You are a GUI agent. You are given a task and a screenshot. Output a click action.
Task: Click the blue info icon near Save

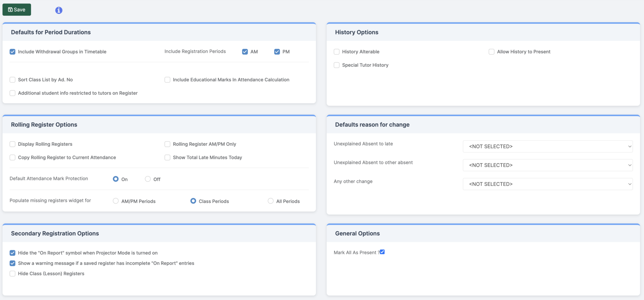(59, 10)
